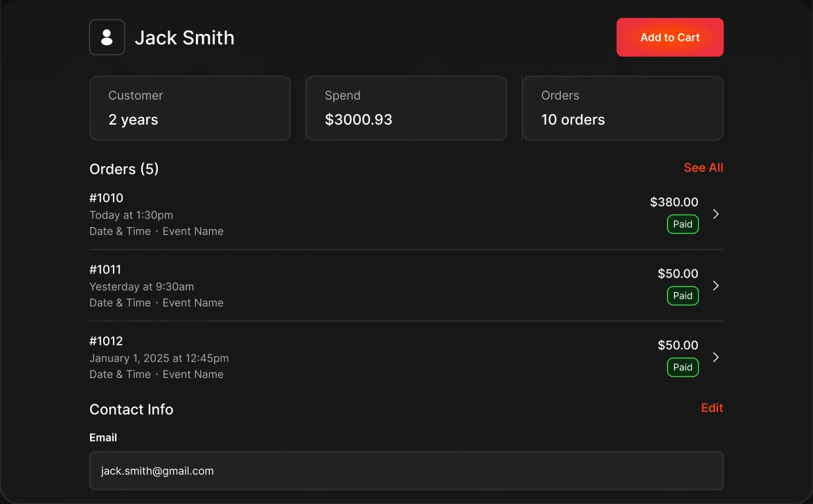The image size is (813, 504).
Task: Select the Spend $3000.93 card
Action: (x=406, y=108)
